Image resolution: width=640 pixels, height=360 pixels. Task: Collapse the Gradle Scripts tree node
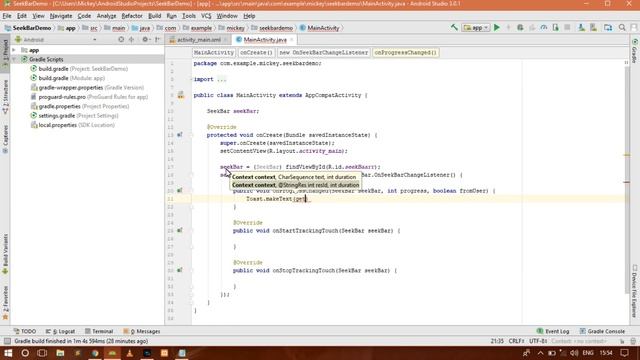(14, 60)
